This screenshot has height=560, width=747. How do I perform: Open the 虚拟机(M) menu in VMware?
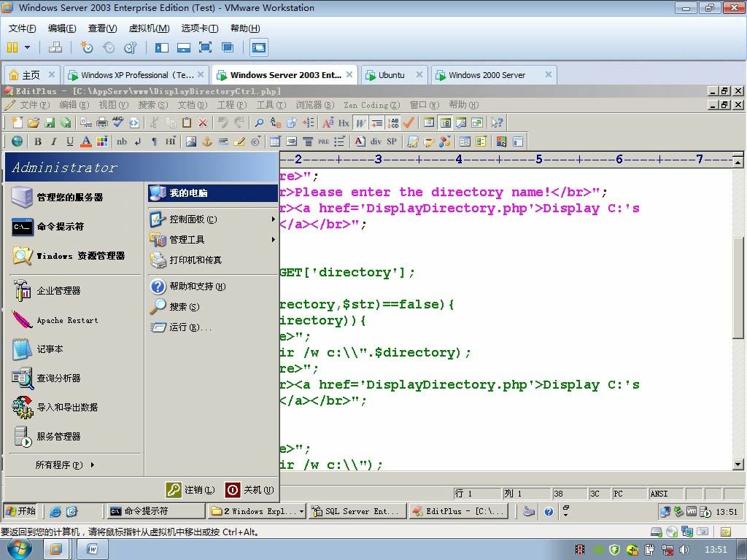tap(149, 28)
